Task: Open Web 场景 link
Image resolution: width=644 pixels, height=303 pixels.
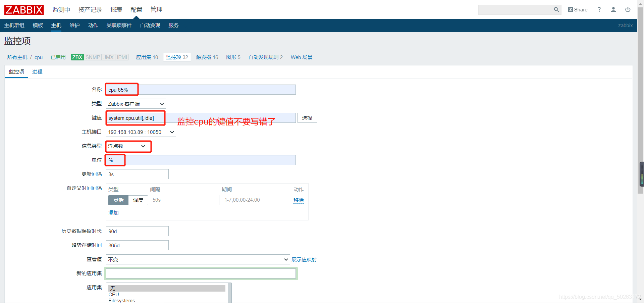Action: (x=302, y=57)
